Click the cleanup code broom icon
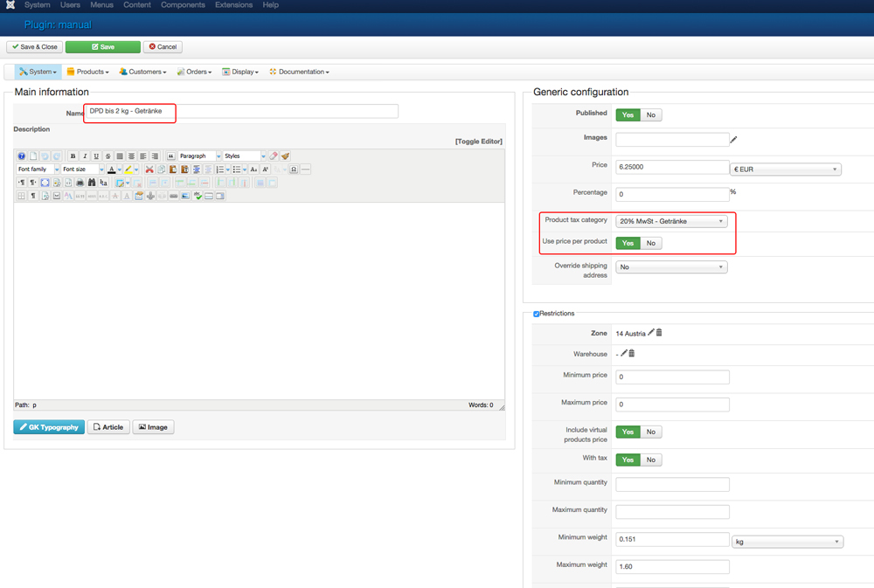This screenshot has width=874, height=588. (286, 156)
